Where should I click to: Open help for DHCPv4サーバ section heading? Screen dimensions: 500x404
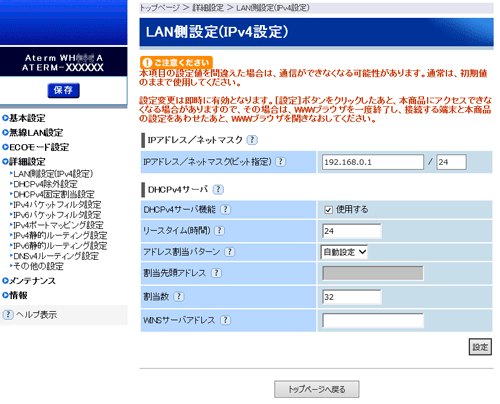coord(218,189)
